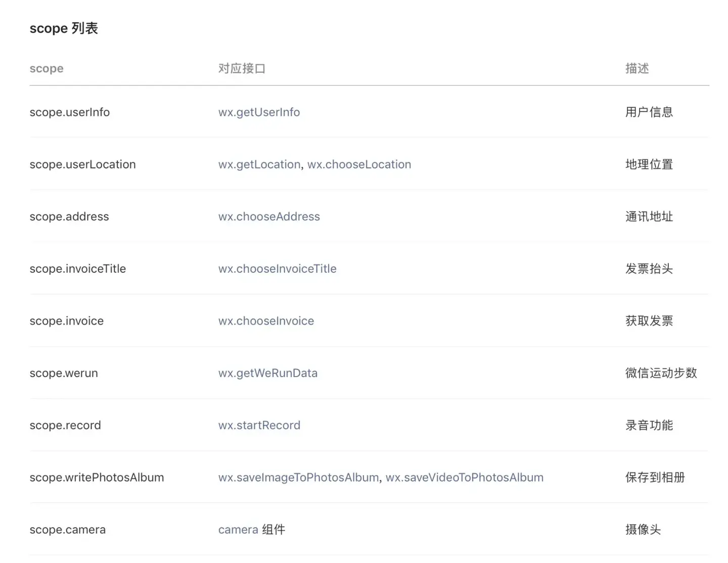Open the wx.getLocation link
The image size is (728, 563).
coord(259,164)
